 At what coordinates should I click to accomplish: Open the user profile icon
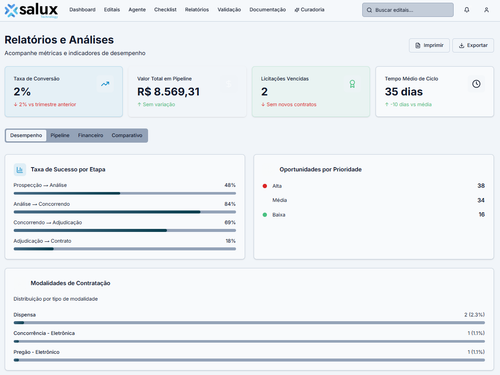click(x=486, y=10)
